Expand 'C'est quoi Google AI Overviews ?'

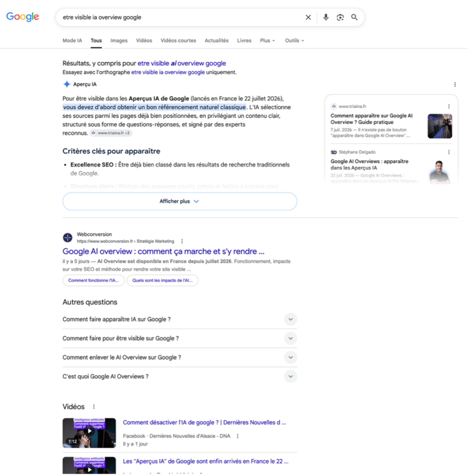[180, 377]
